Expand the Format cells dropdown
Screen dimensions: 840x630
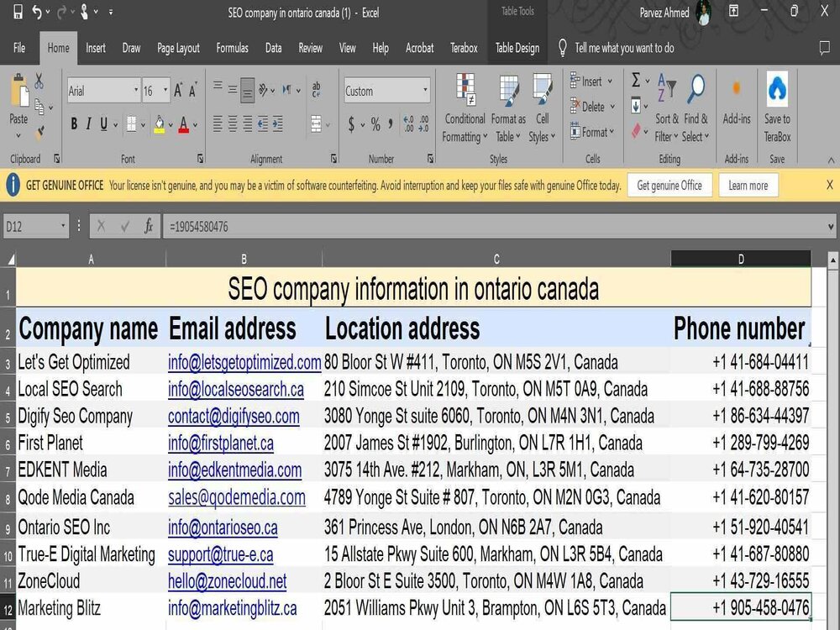[612, 131]
